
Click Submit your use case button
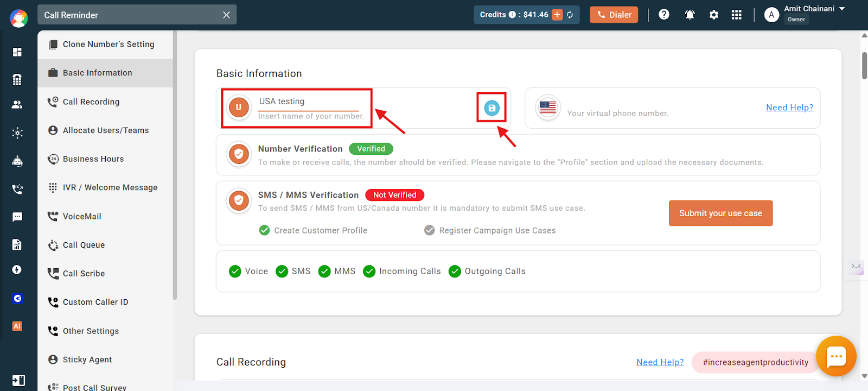(720, 213)
